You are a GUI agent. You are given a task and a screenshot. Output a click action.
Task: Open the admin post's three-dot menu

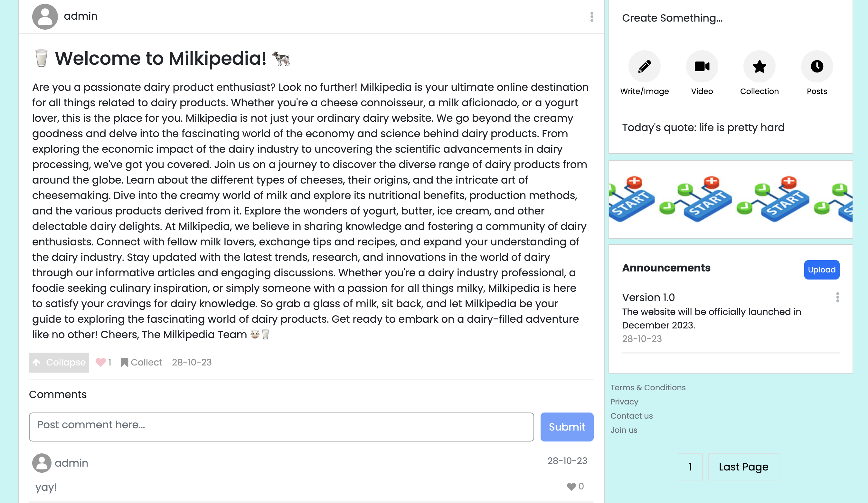point(592,16)
